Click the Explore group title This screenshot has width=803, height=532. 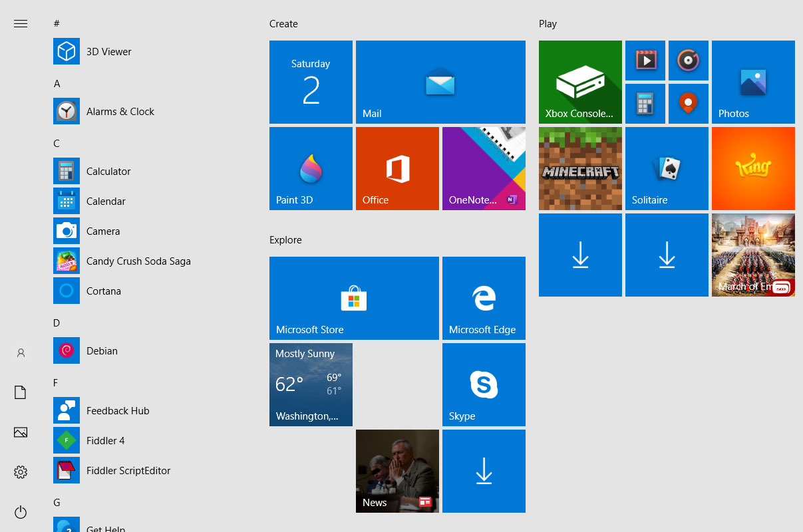point(285,239)
